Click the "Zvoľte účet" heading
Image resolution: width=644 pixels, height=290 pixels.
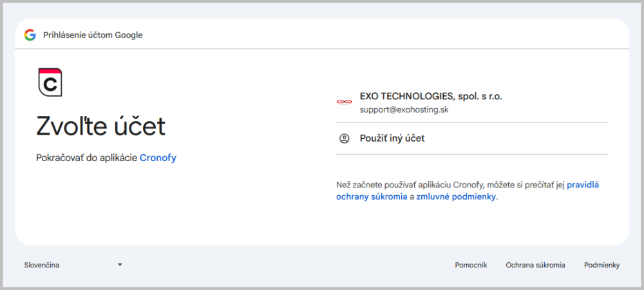coord(100,126)
